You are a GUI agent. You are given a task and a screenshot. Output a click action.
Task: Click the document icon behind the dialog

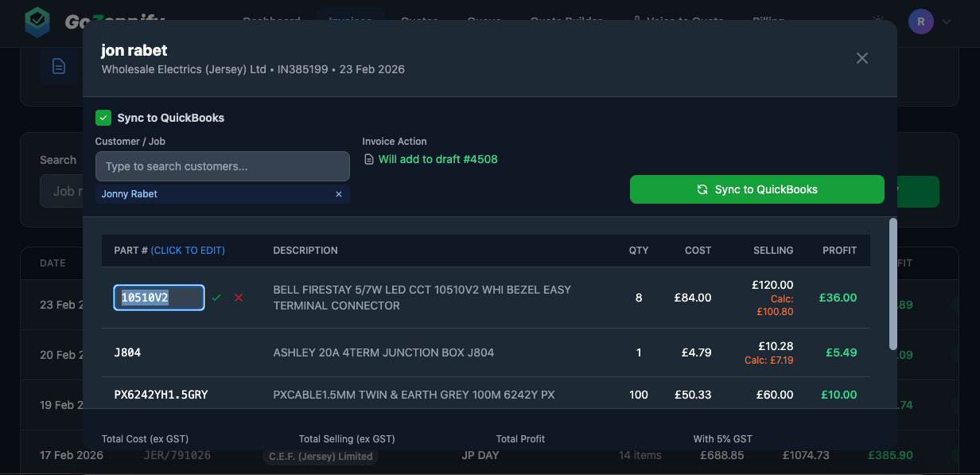(59, 66)
